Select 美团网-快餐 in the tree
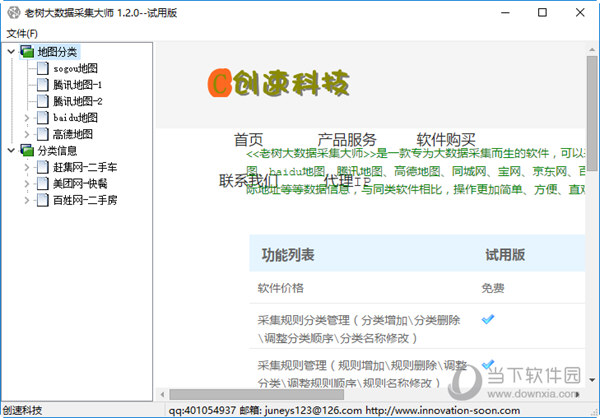The image size is (600, 418). coord(80,184)
